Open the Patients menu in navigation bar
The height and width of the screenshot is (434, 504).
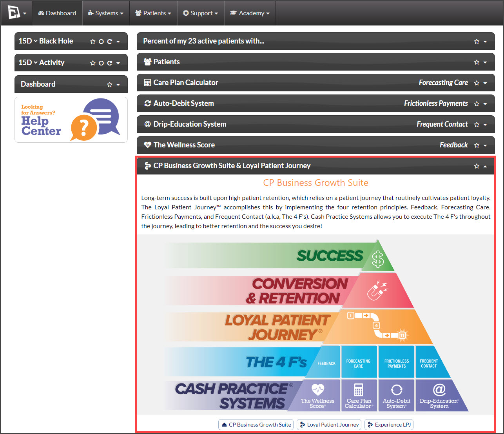click(153, 13)
